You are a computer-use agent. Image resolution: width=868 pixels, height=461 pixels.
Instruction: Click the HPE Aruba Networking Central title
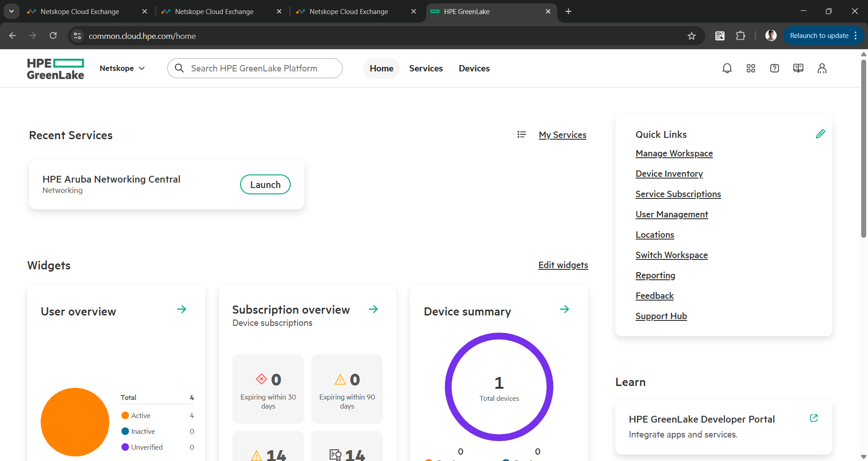(111, 179)
